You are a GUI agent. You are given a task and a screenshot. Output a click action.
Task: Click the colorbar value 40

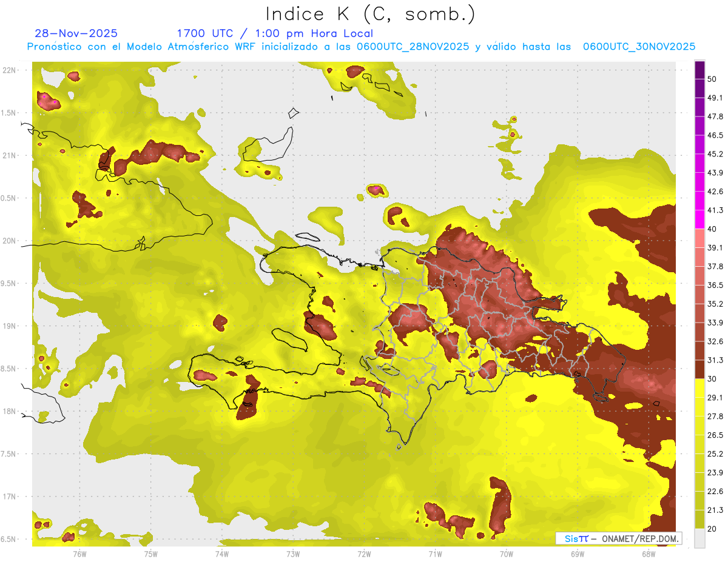(x=713, y=229)
